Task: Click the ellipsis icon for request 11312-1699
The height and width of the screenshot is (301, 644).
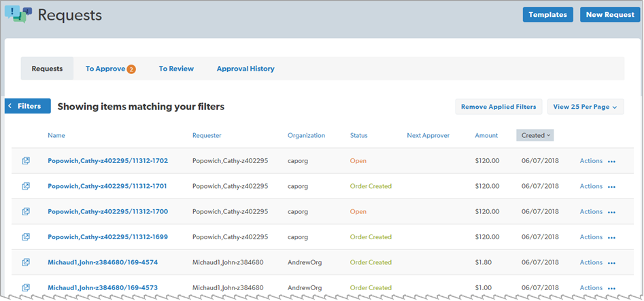Action: (611, 237)
